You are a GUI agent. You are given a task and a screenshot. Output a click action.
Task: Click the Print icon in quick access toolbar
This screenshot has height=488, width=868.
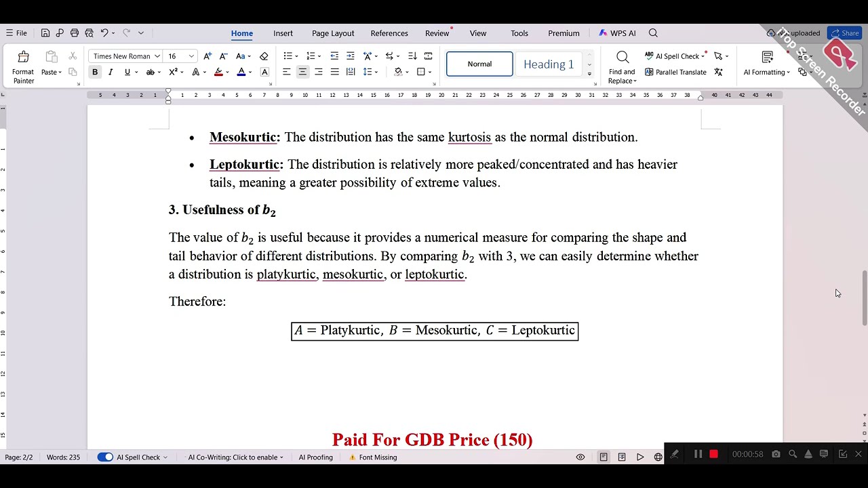[75, 33]
